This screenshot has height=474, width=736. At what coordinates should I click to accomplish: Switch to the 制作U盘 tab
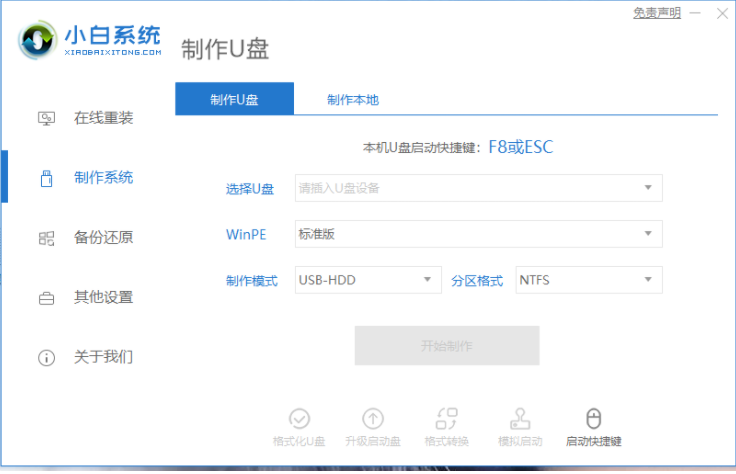(x=234, y=99)
